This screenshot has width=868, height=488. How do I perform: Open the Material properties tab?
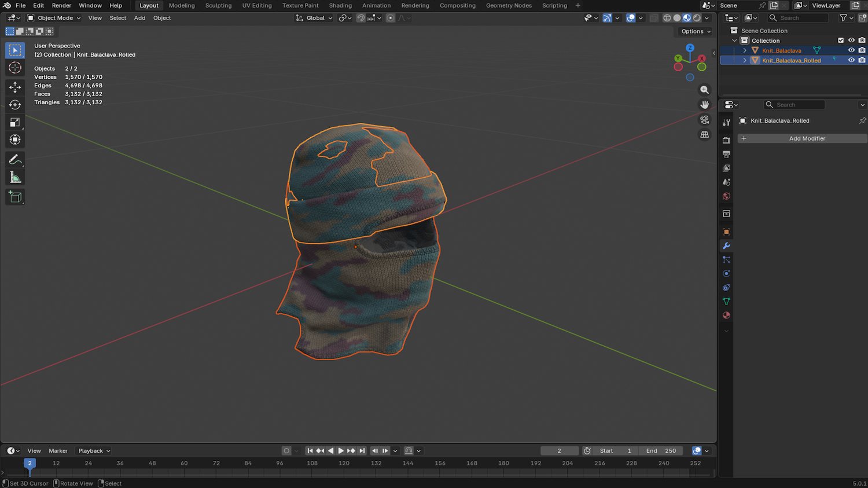726,315
